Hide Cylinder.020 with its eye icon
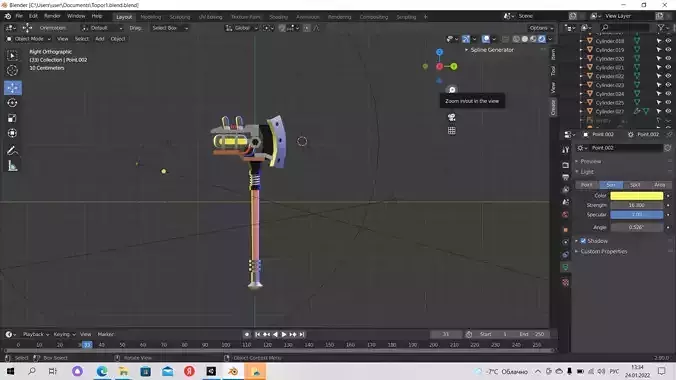This screenshot has width=676, height=380. (x=668, y=59)
